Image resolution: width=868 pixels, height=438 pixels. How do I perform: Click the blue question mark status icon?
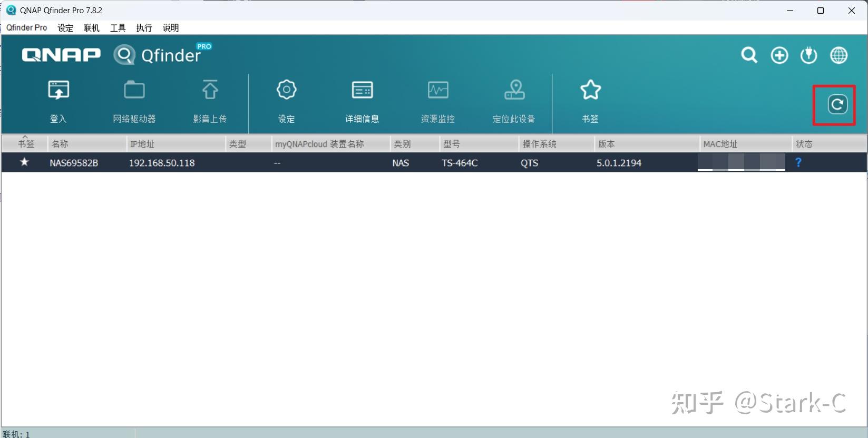click(798, 162)
